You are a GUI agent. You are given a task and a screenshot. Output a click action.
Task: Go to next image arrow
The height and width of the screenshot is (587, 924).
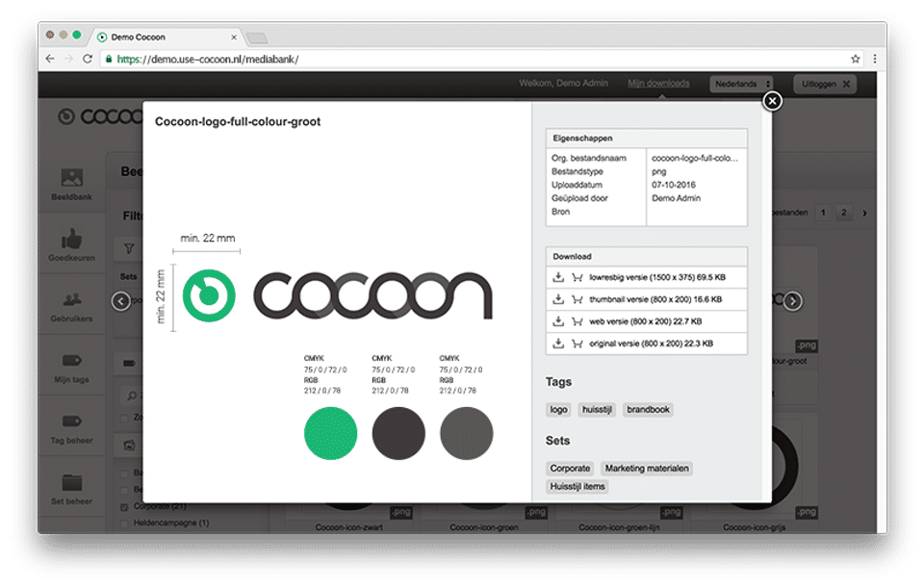[x=792, y=301]
